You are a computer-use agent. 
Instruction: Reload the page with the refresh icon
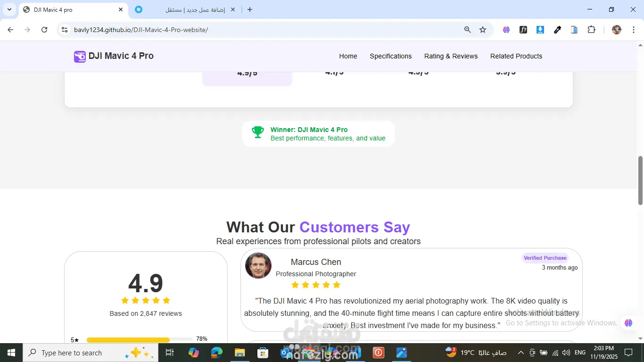click(x=44, y=30)
